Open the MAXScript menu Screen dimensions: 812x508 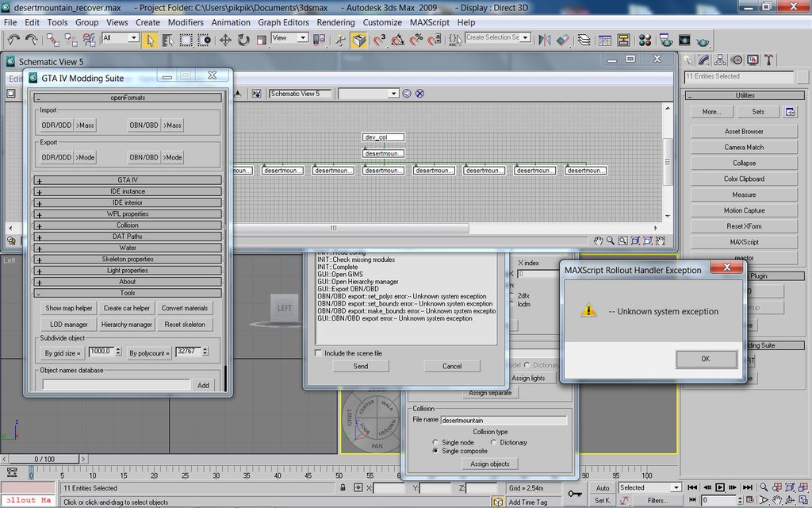click(x=429, y=22)
